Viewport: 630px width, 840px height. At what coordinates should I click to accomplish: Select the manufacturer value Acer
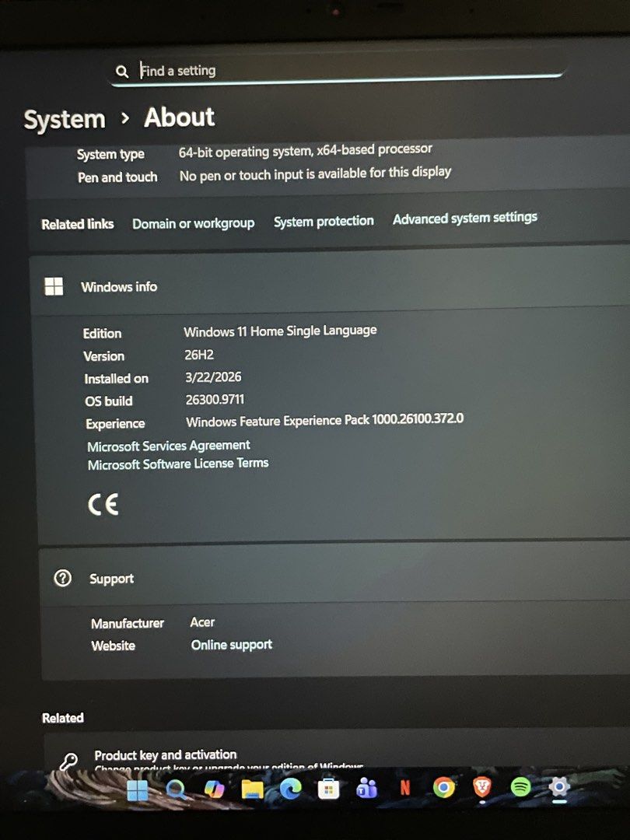click(x=202, y=622)
